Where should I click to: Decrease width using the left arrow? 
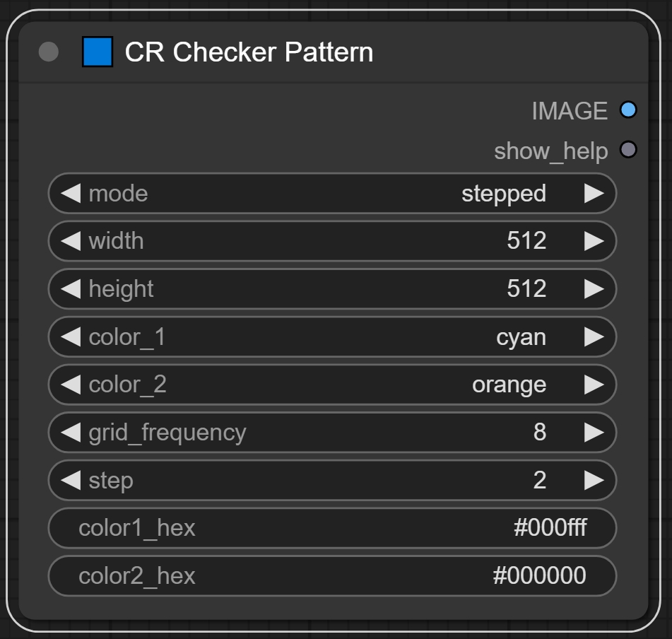[71, 241]
